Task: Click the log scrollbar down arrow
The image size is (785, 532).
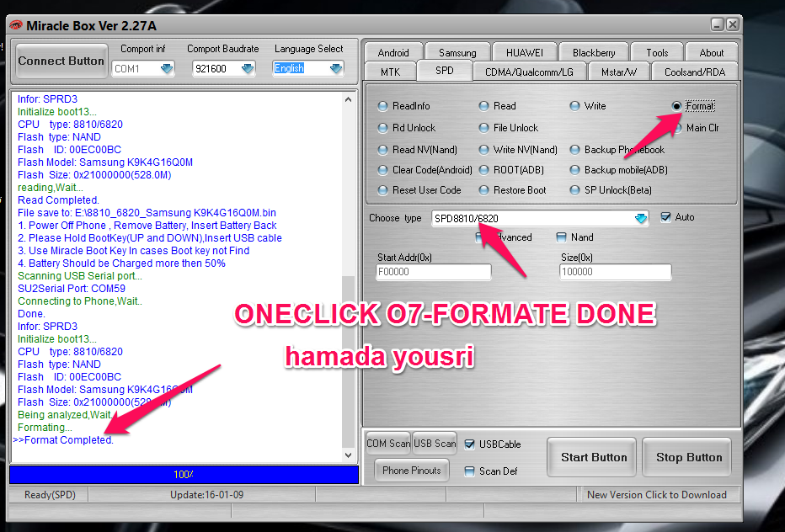Action: (349, 455)
